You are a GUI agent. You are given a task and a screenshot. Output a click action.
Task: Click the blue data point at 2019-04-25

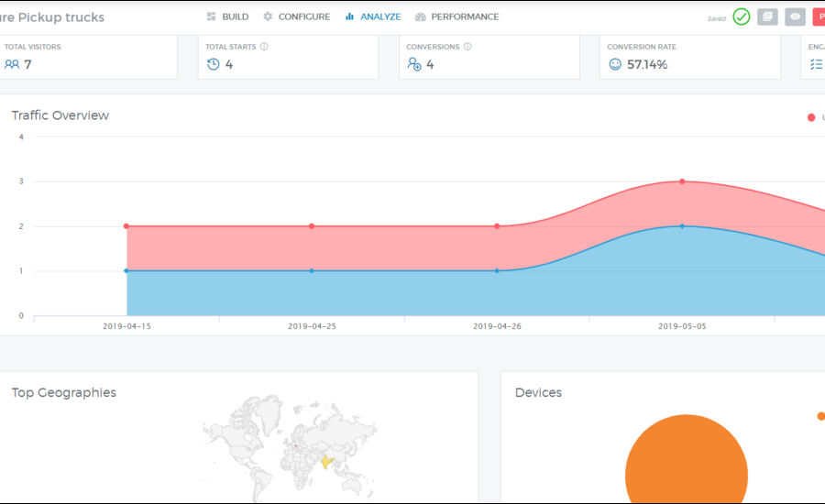click(x=312, y=270)
